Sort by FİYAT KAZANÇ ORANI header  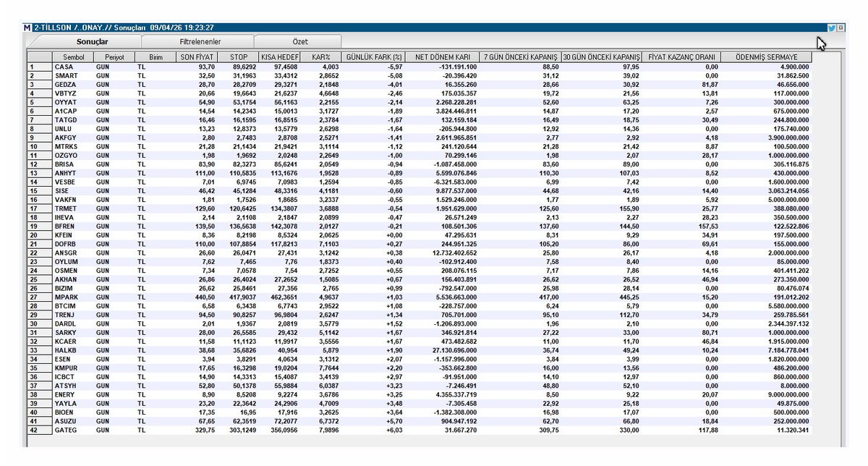pyautogui.click(x=681, y=57)
